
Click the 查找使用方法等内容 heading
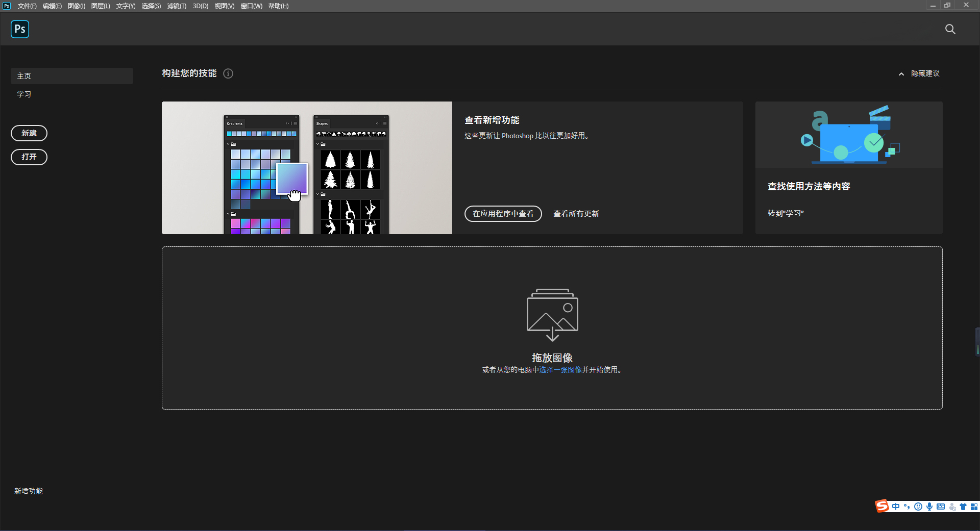point(809,187)
